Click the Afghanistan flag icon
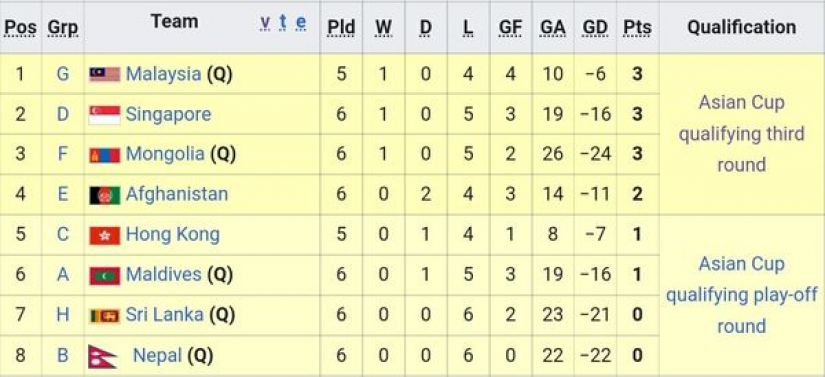This screenshot has width=825, height=377. pos(104,195)
